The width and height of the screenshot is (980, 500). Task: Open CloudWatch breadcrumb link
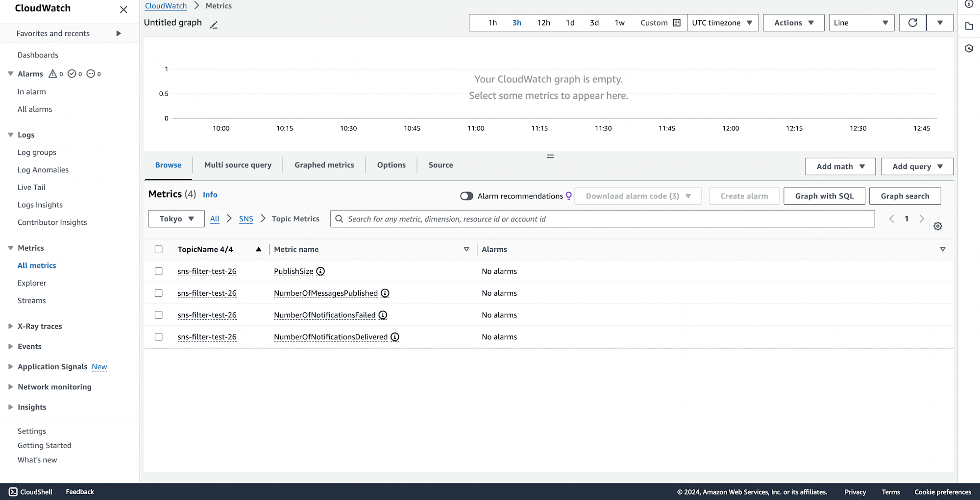[166, 6]
